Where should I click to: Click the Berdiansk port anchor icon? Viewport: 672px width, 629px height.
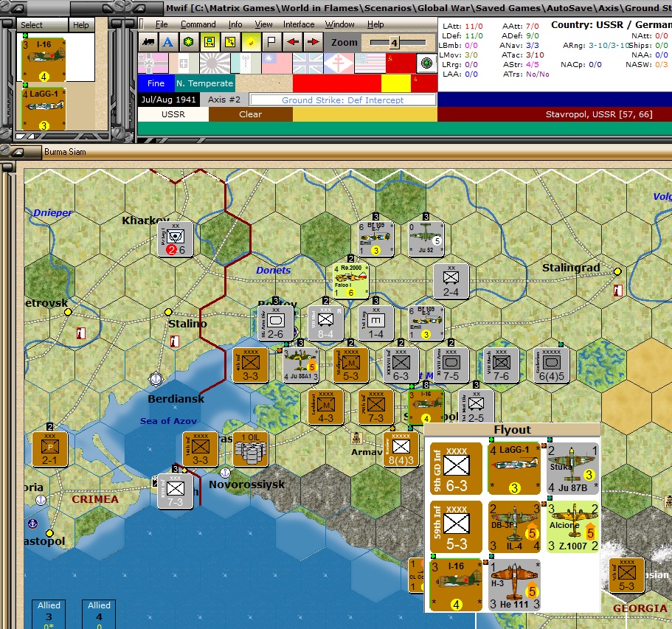(156, 379)
